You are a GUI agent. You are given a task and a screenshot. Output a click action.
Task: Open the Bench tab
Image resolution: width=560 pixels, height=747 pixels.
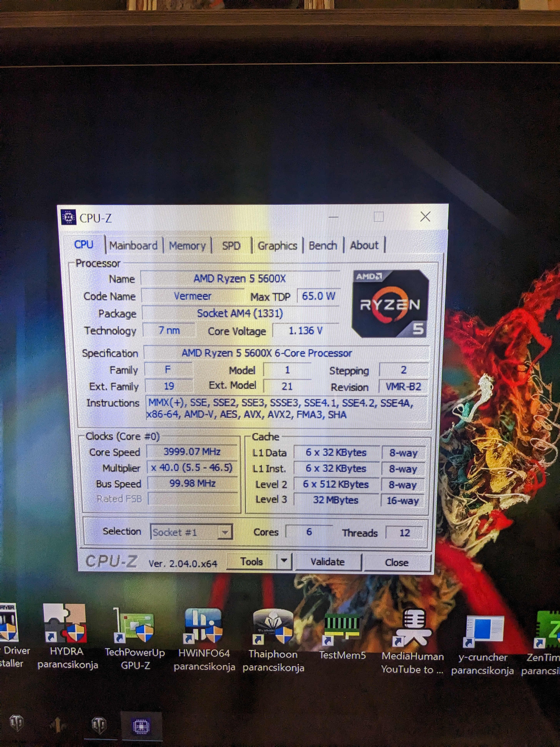[x=323, y=245]
